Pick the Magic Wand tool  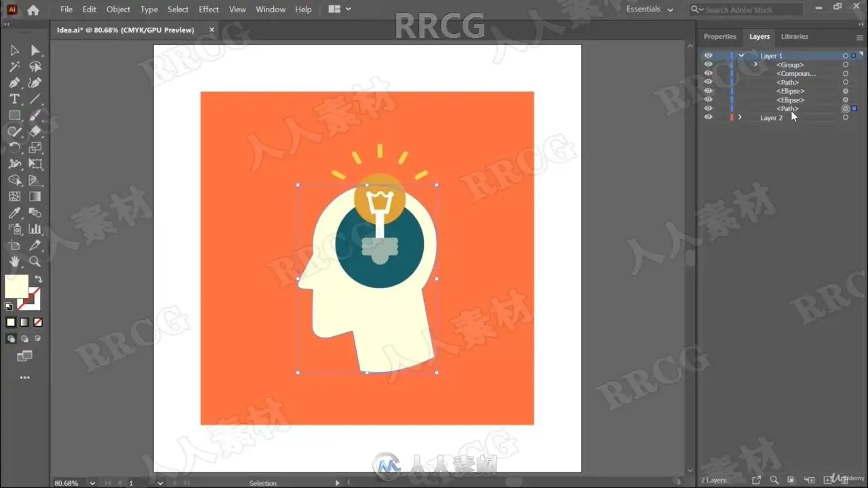point(14,66)
